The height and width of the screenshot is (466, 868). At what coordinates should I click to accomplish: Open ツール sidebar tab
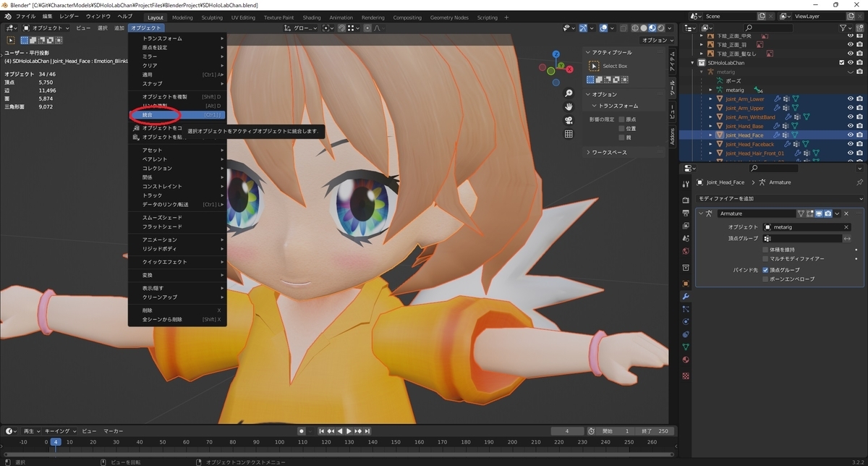pos(672,89)
